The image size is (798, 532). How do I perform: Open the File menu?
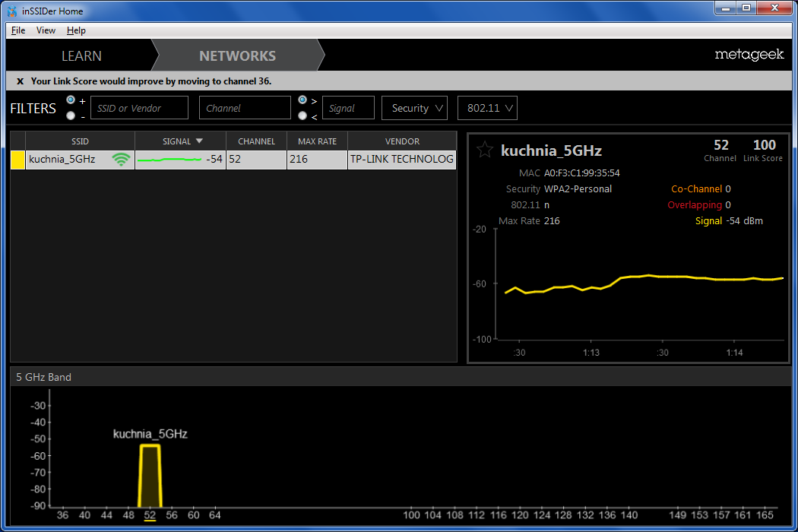pyautogui.click(x=18, y=30)
